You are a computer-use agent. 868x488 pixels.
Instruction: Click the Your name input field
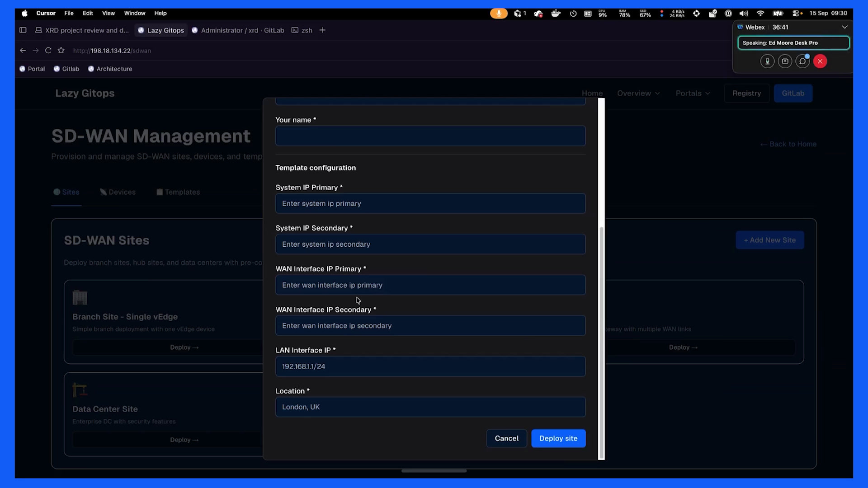coord(430,136)
